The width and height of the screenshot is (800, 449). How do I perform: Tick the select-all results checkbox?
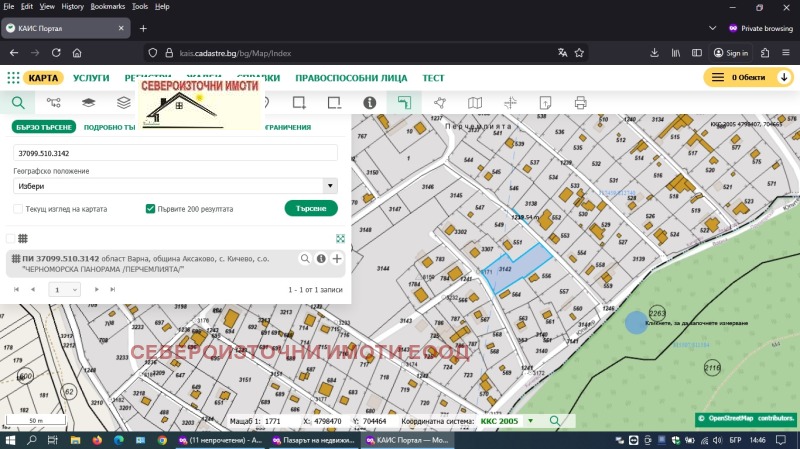(10, 238)
